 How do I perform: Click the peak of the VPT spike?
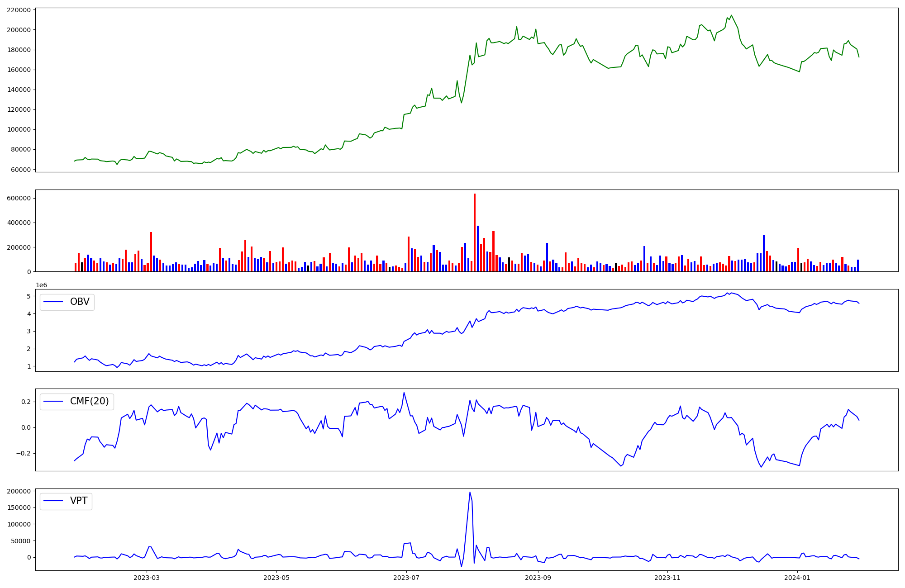pyautogui.click(x=470, y=493)
